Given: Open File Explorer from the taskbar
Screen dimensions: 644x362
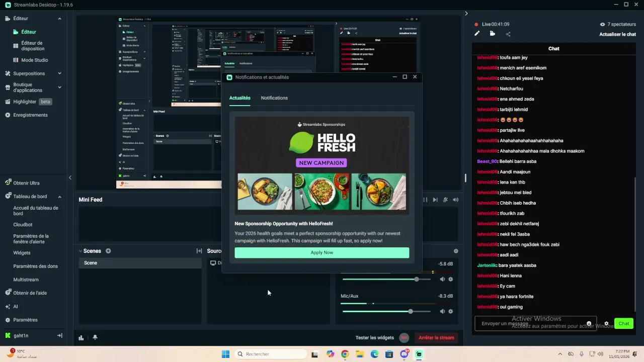Looking at the screenshot, I should 360,354.
